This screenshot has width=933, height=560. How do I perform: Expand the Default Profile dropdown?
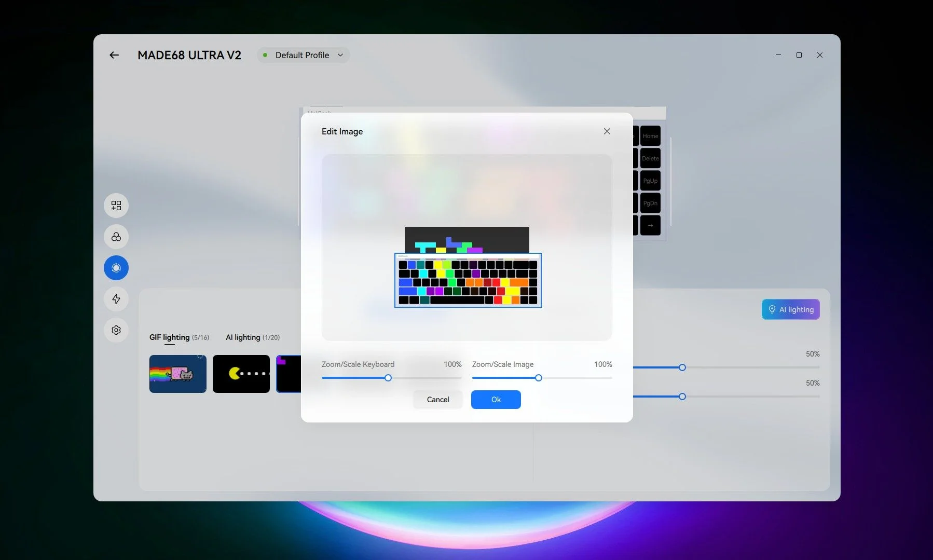(303, 55)
